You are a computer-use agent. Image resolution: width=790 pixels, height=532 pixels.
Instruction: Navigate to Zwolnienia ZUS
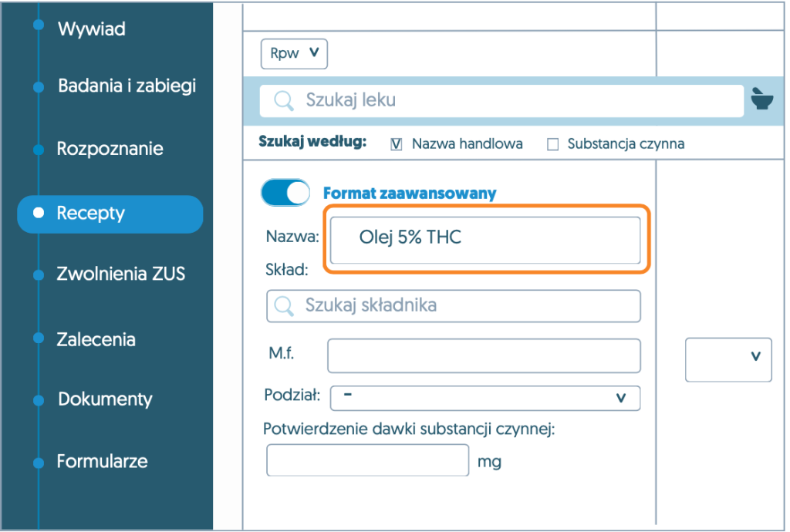point(120,274)
